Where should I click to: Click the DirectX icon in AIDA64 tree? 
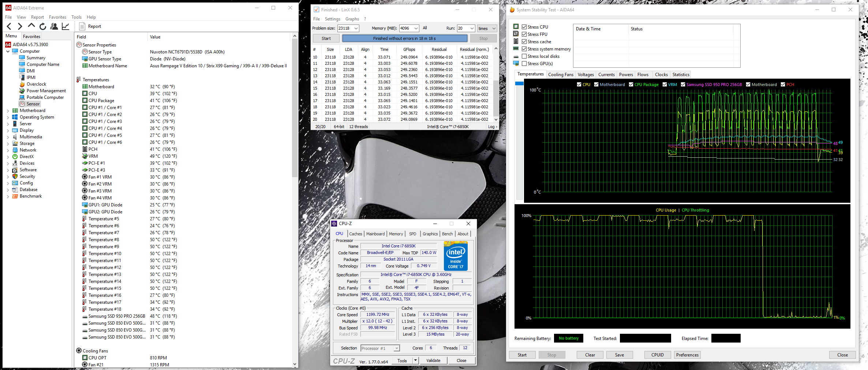(x=15, y=157)
